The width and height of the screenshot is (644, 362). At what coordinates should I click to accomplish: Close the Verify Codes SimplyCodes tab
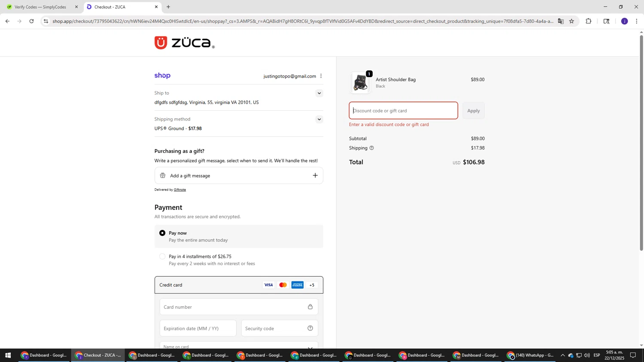[76, 7]
